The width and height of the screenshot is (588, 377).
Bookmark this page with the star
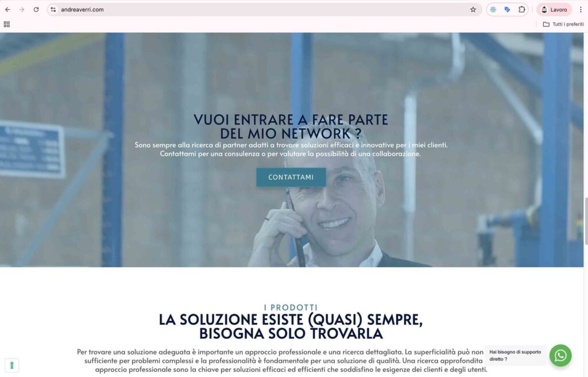pyautogui.click(x=473, y=10)
